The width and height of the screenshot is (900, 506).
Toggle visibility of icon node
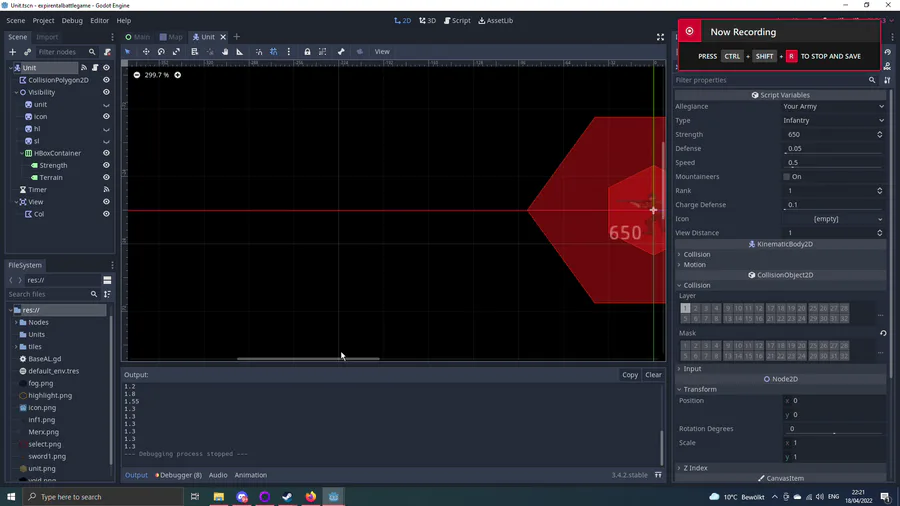click(x=106, y=116)
